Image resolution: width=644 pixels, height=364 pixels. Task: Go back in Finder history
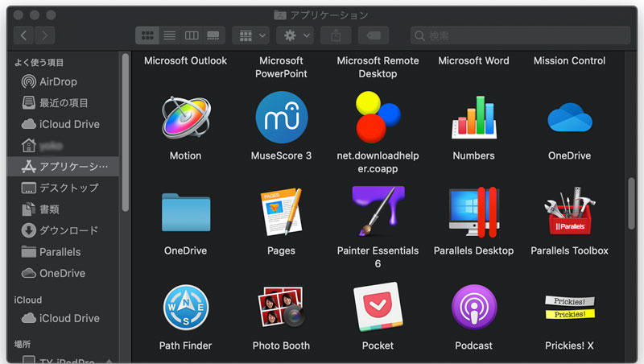[24, 35]
